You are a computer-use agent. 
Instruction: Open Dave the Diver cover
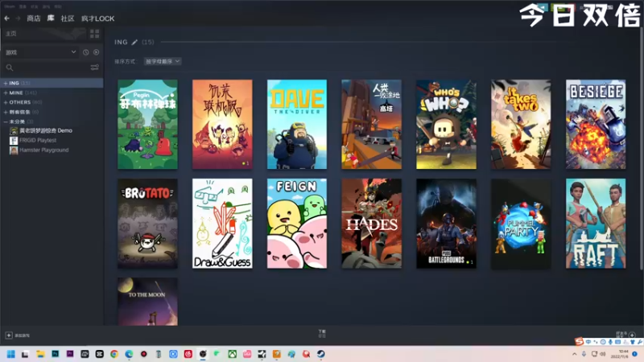297,125
